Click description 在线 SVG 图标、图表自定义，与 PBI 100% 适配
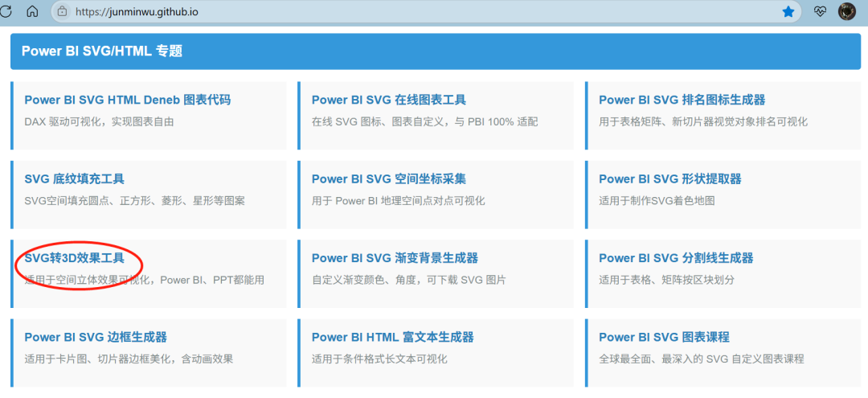This screenshot has width=868, height=398. (x=424, y=121)
